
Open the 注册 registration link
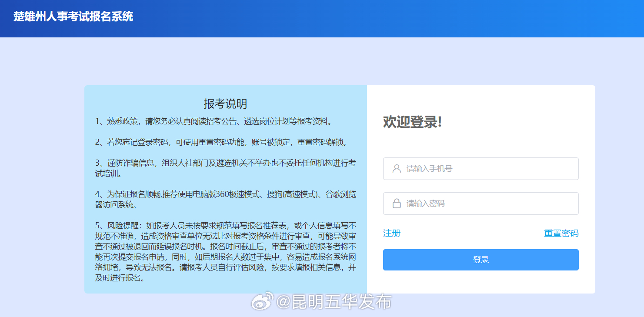click(392, 233)
